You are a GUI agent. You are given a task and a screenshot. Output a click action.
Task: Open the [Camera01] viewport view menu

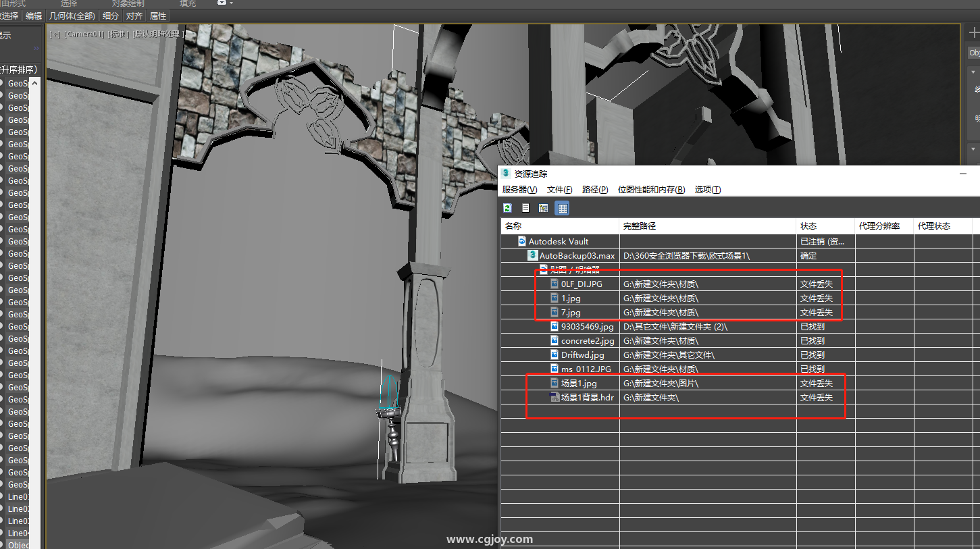84,34
